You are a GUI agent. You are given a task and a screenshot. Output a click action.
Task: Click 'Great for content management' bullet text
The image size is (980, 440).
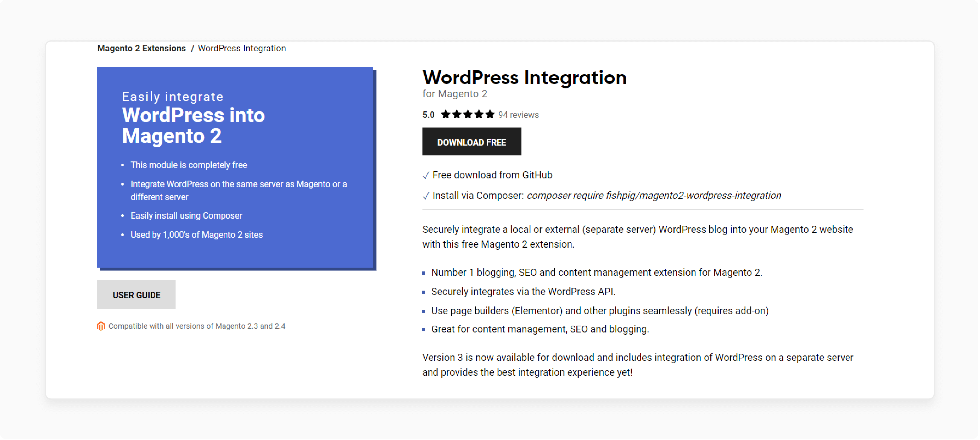pos(540,329)
